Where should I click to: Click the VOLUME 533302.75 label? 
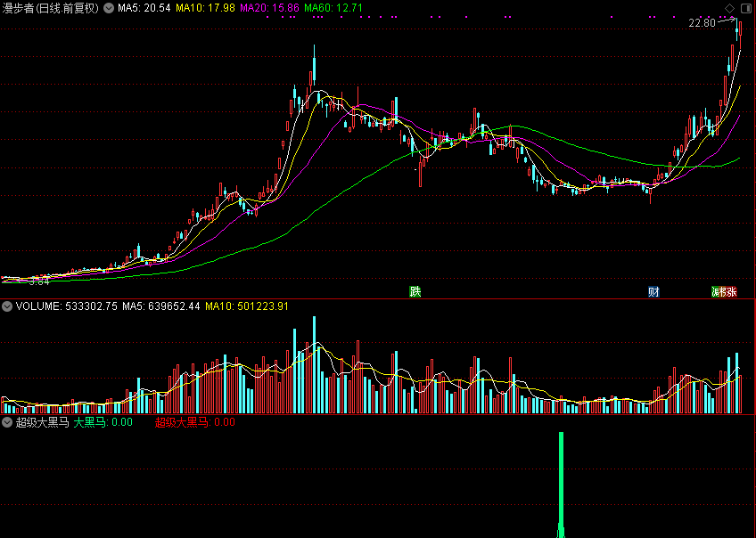tap(67, 306)
